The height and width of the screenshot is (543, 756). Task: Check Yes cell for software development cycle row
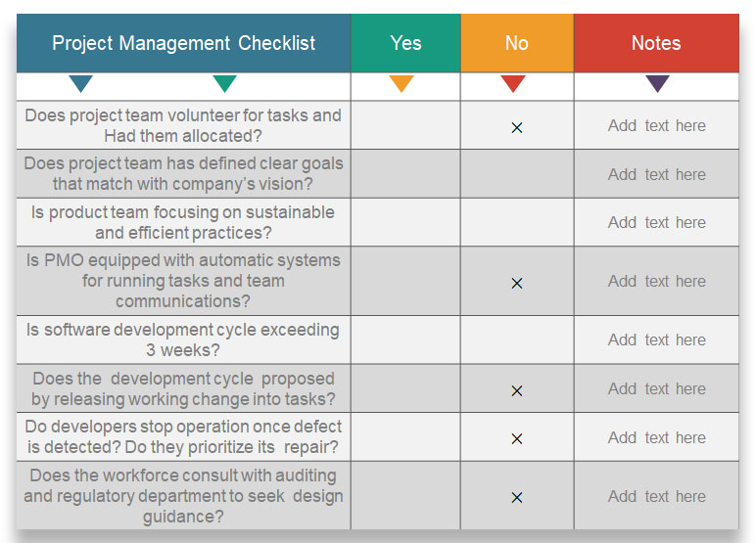[x=405, y=339]
